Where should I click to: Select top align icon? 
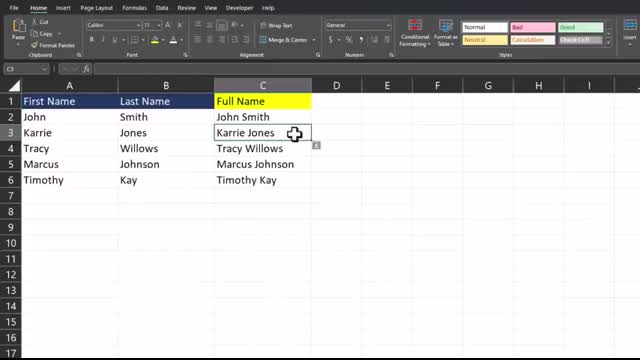click(x=197, y=24)
